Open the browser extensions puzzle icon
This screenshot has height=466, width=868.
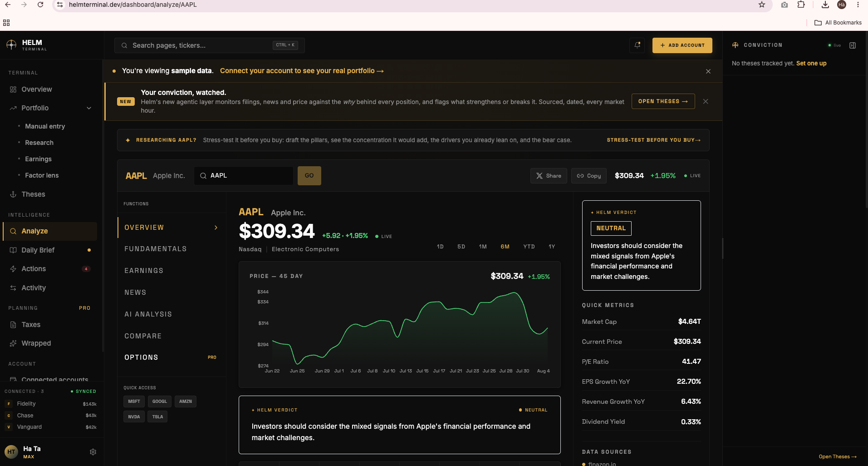pos(801,5)
